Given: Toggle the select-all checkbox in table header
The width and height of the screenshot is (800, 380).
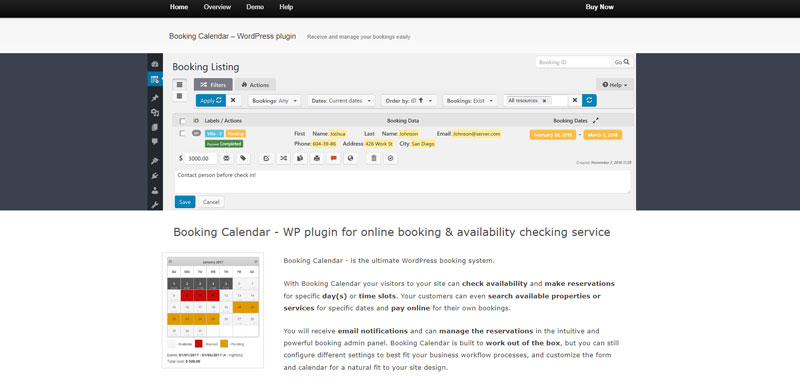Looking at the screenshot, I should tap(182, 121).
